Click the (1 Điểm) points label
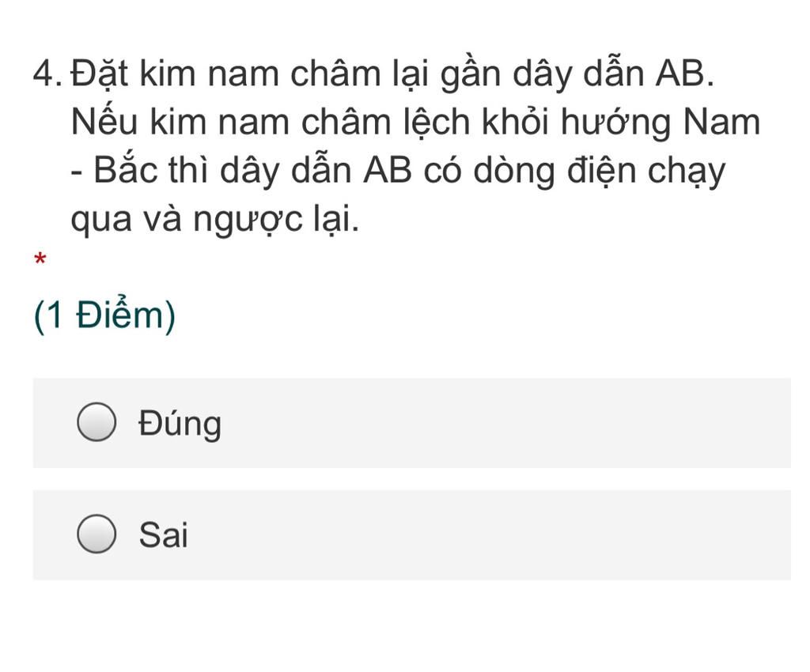Image resolution: width=810 pixels, height=672 pixels. (x=104, y=316)
